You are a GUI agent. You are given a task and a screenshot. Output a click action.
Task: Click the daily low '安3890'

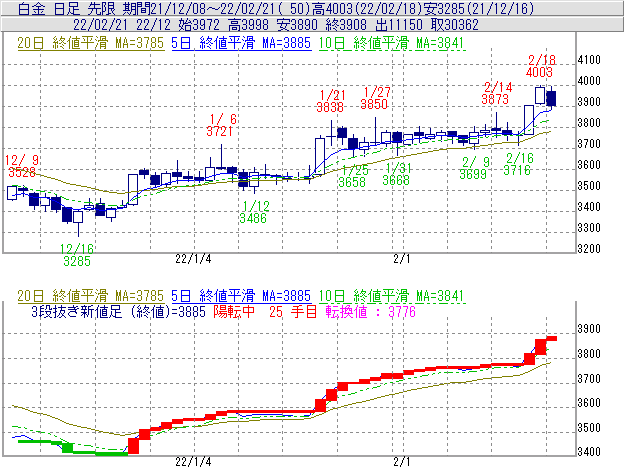pyautogui.click(x=297, y=25)
